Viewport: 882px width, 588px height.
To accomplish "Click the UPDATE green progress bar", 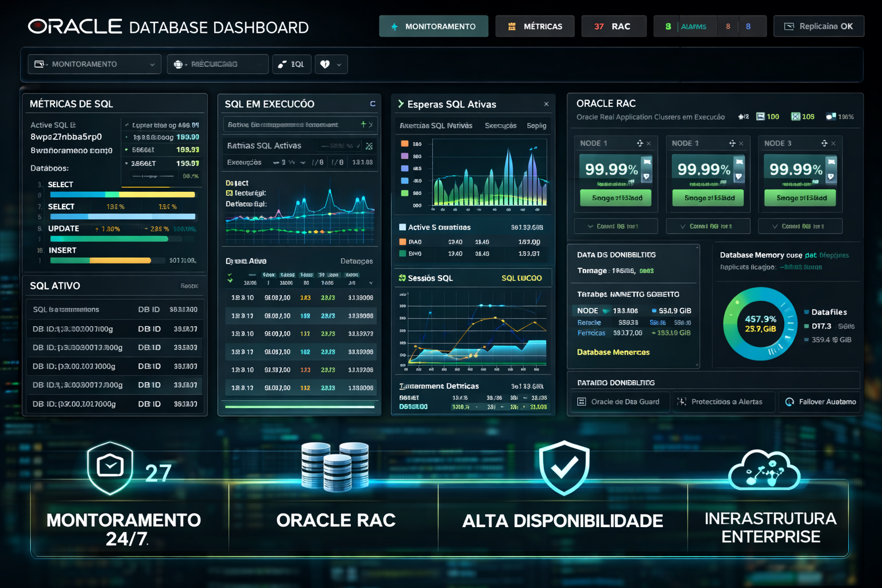I will point(109,238).
